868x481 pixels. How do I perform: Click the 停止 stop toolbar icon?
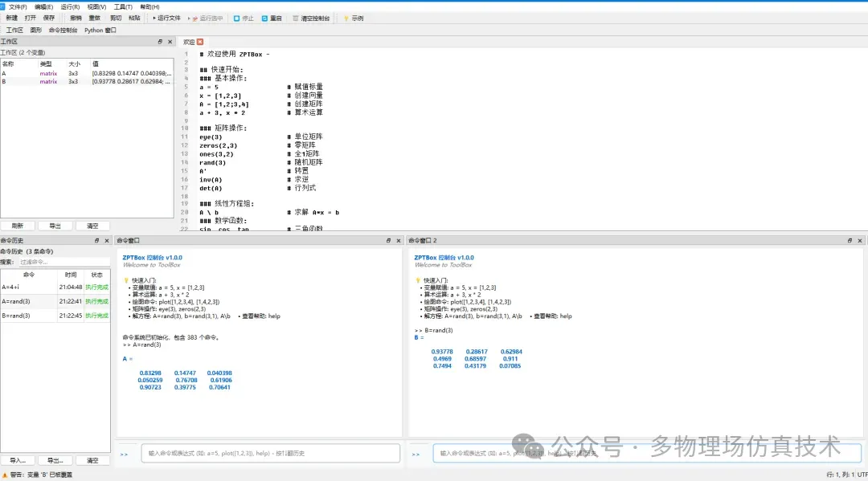pyautogui.click(x=236, y=18)
